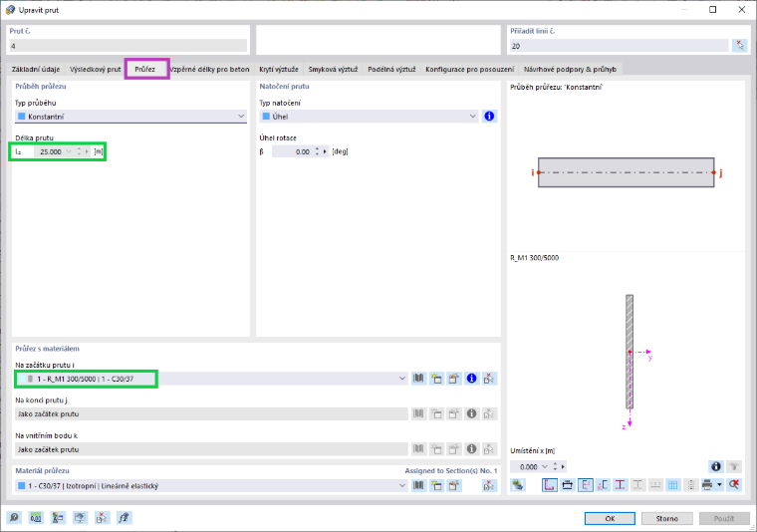
Task: Pick section in graphics for member start
Action: point(489,379)
